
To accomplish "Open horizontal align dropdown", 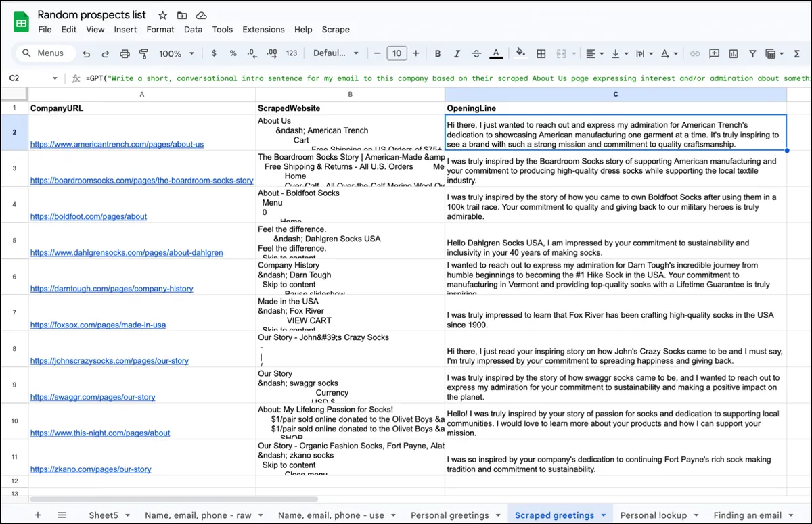I will (x=595, y=53).
